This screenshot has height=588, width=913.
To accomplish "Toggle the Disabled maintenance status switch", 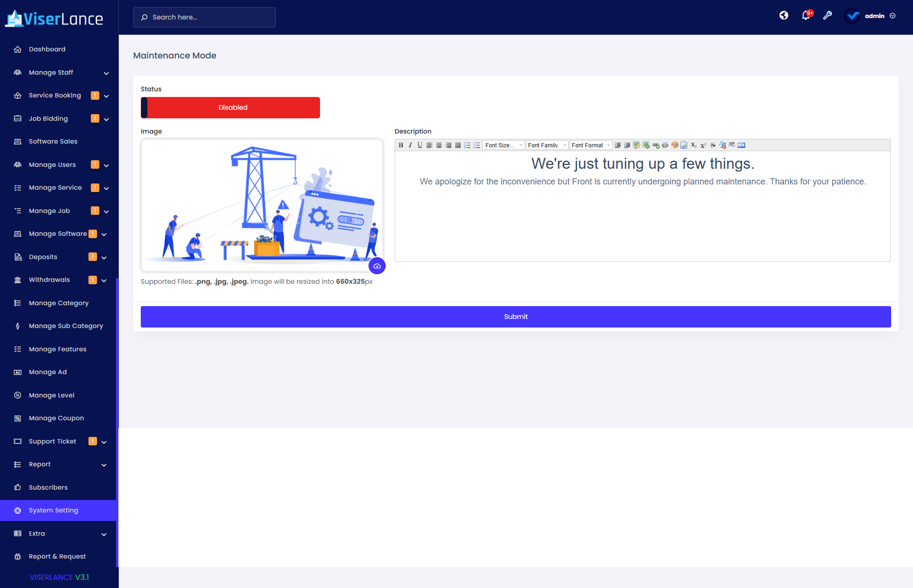I will (x=230, y=107).
